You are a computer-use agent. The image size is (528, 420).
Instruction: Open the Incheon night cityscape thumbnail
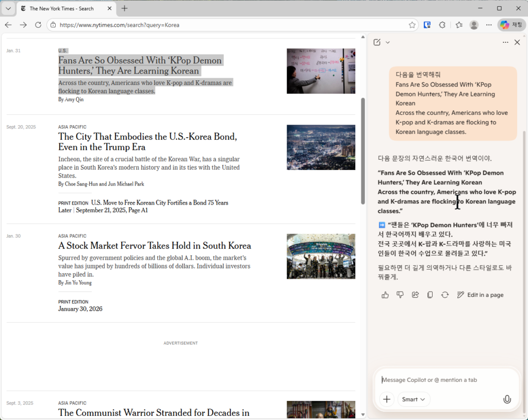coord(321,147)
